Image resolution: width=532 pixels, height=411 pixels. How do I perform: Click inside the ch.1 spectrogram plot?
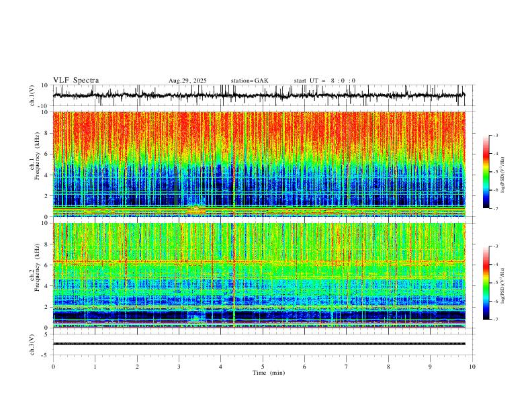coord(259,164)
